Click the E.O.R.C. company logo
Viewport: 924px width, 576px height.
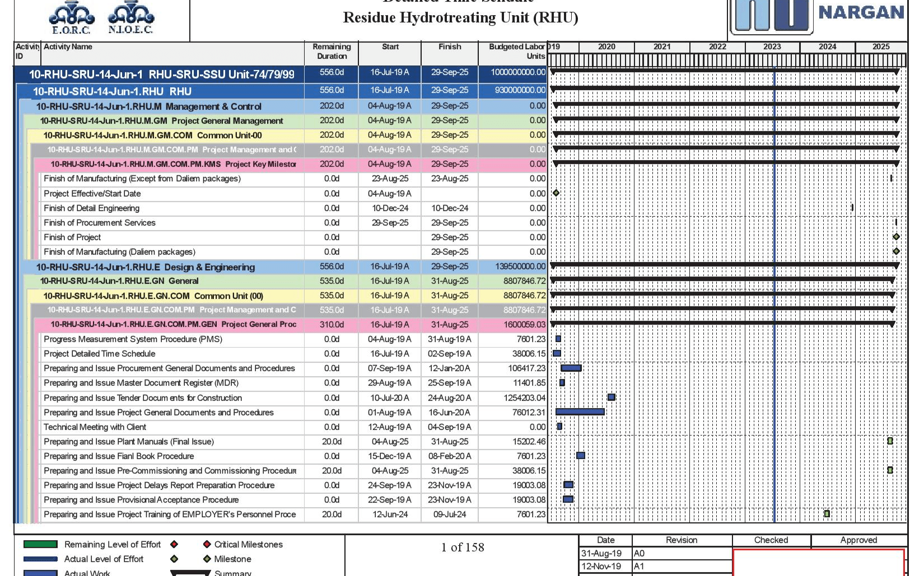(x=72, y=17)
